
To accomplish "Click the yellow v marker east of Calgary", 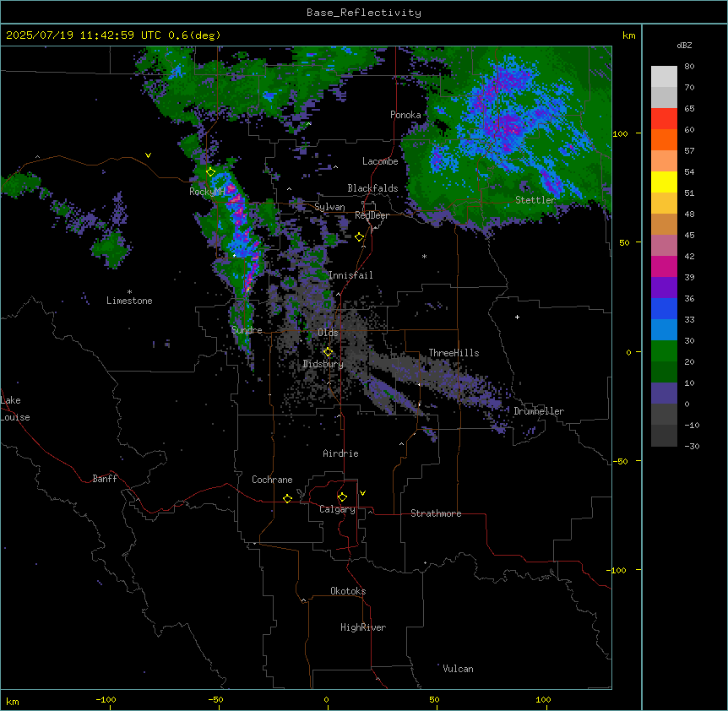I will (x=362, y=493).
